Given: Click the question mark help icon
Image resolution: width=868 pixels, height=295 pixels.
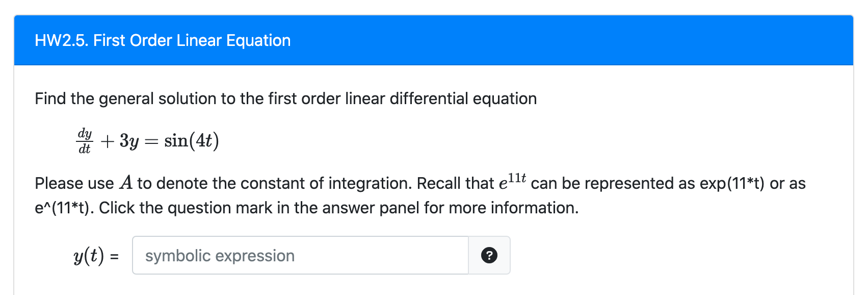Looking at the screenshot, I should (x=489, y=255).
